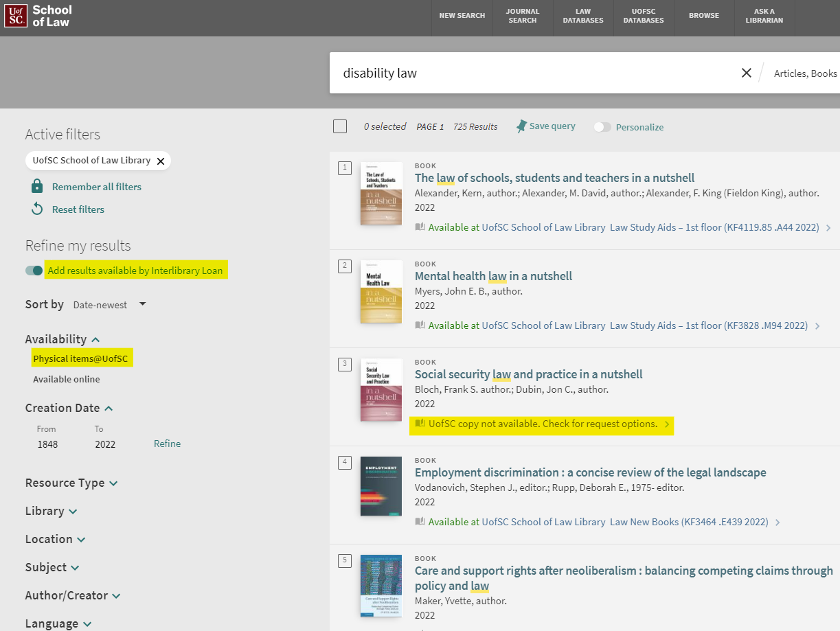Viewport: 840px width, 631px height.
Task: Open Ask a Librarian menu item
Action: pyautogui.click(x=764, y=16)
